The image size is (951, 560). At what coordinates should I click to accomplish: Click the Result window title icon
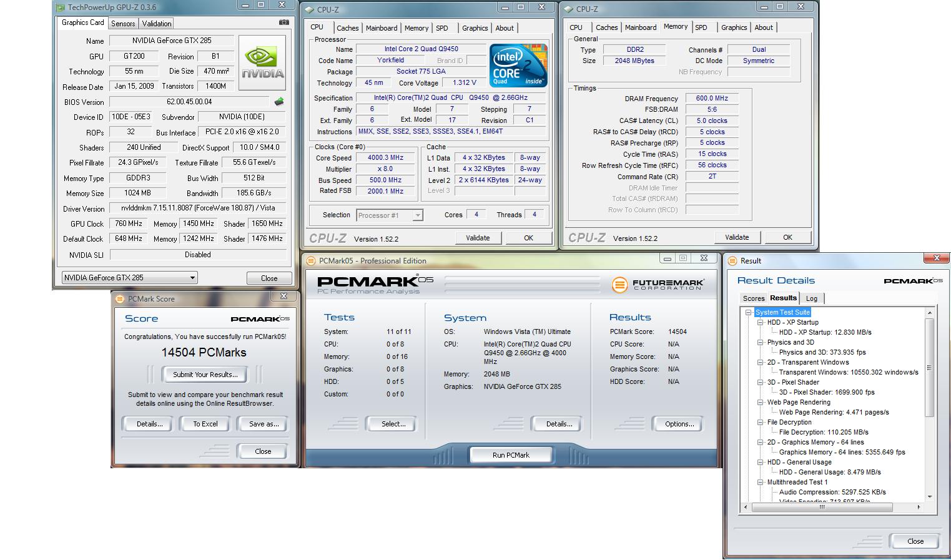point(732,261)
